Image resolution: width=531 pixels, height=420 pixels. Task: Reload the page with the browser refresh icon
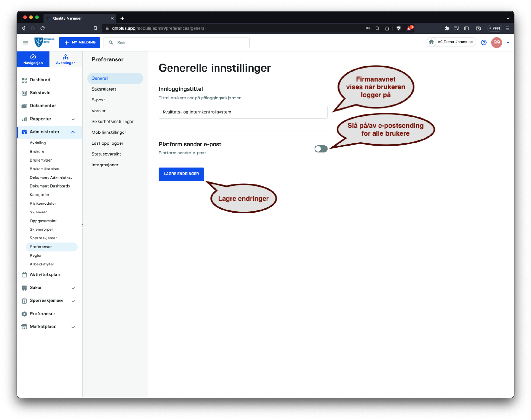pyautogui.click(x=42, y=29)
